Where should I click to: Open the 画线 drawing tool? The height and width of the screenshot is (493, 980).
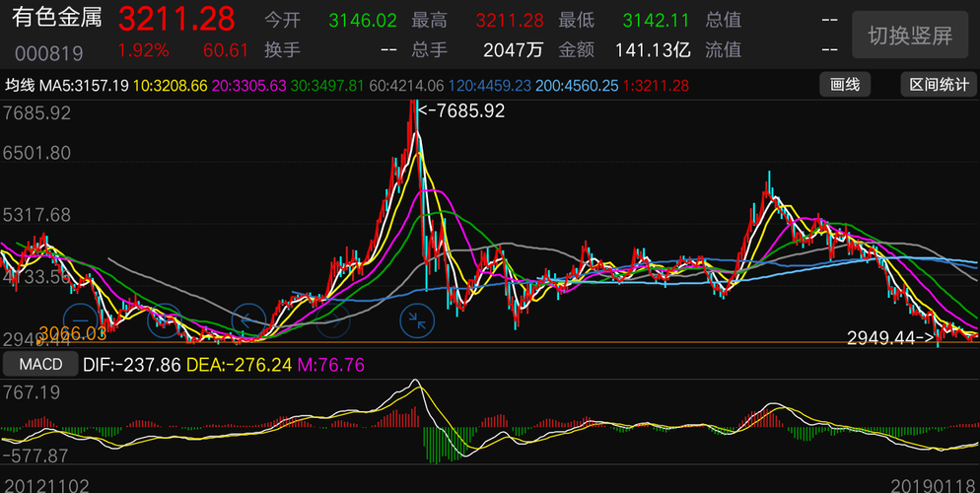(x=845, y=85)
